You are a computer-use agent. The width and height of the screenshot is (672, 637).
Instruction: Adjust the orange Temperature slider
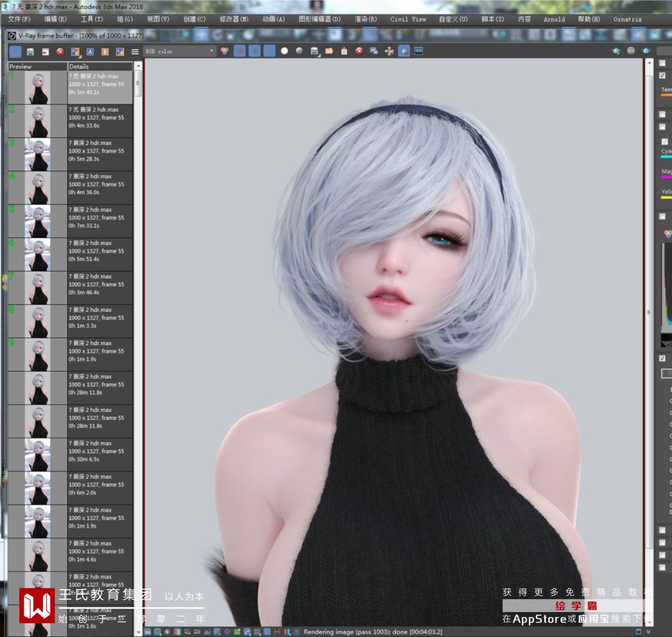point(666,95)
